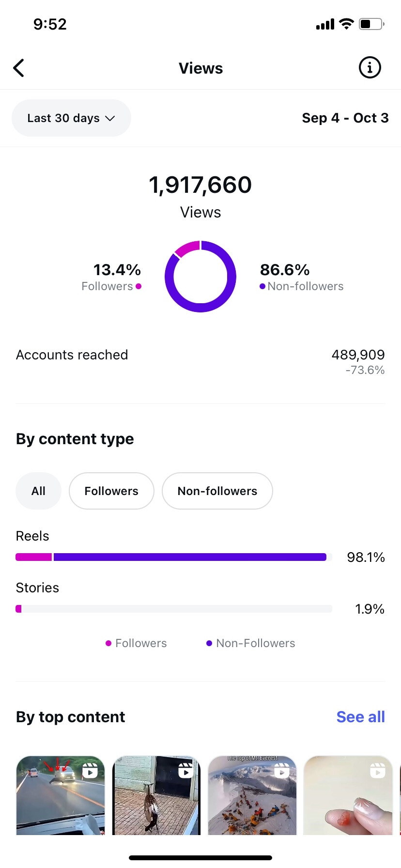Select the Followers filter chip
401x868 pixels.
[111, 491]
